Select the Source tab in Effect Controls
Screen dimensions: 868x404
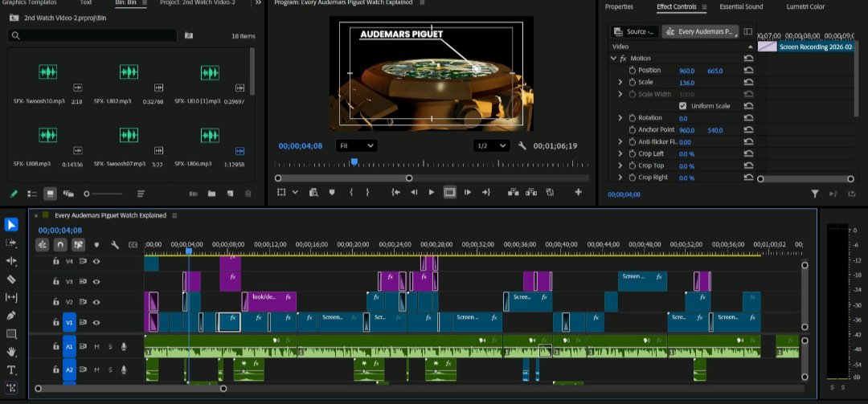[635, 31]
